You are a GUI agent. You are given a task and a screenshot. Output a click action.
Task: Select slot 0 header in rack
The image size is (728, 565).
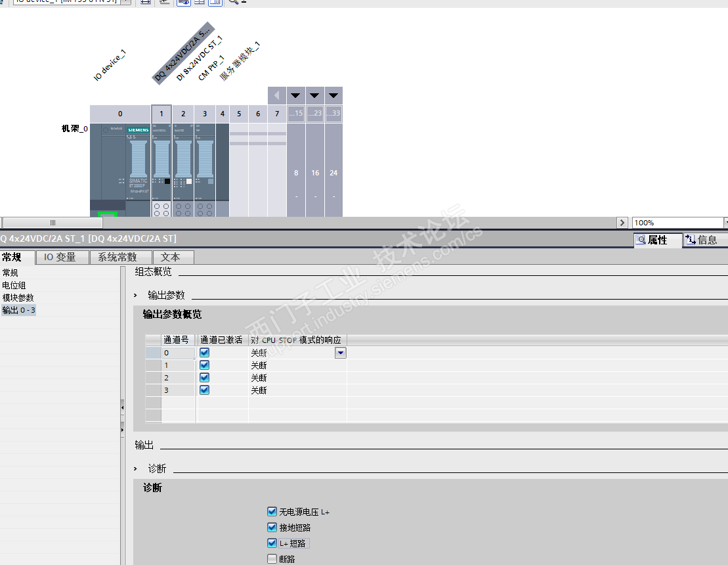tap(119, 114)
